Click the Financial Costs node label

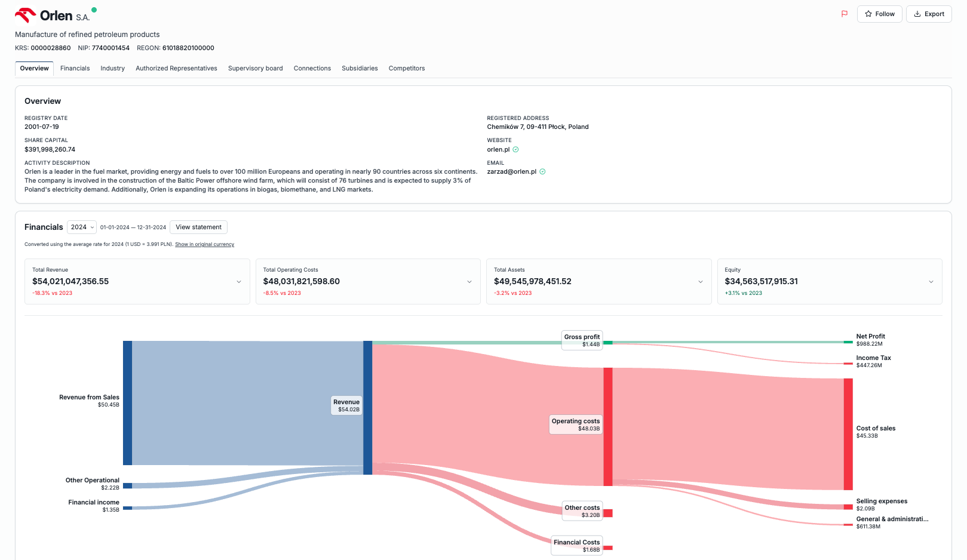tap(576, 546)
